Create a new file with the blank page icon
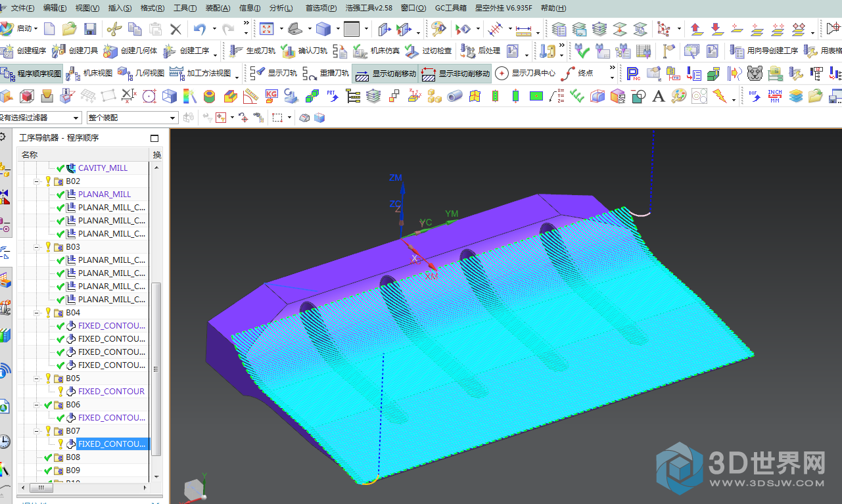The width and height of the screenshot is (842, 504). pos(49,29)
